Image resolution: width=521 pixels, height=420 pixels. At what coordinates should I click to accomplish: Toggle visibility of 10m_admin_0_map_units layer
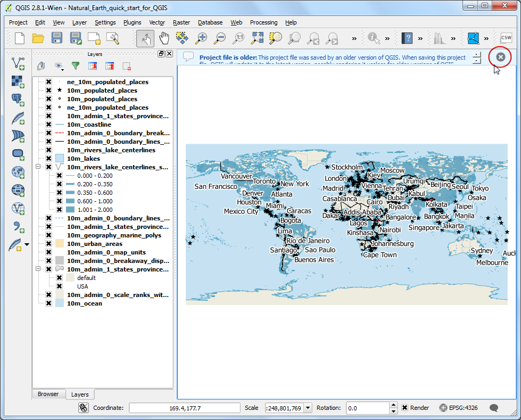48,252
